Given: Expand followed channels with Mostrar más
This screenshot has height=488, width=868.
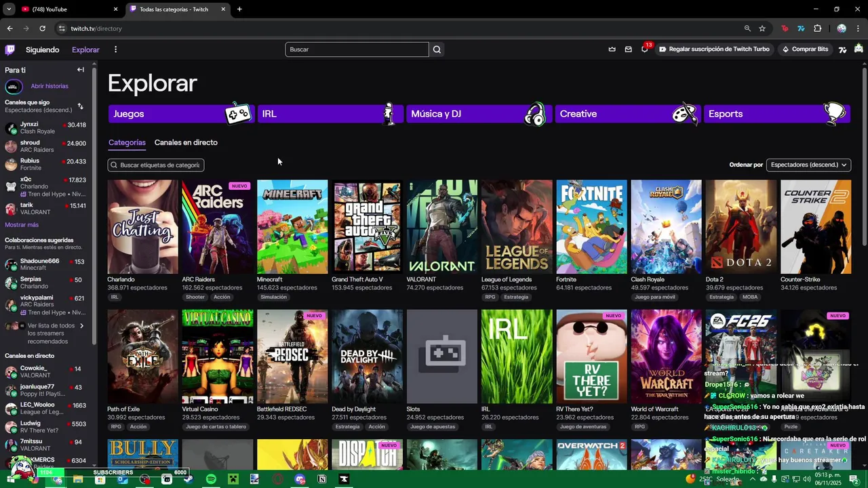Looking at the screenshot, I should (22, 224).
